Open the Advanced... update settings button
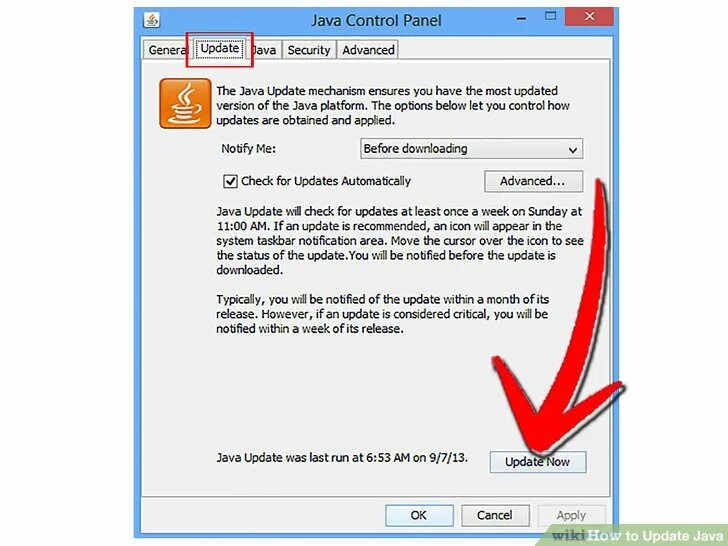Image resolution: width=728 pixels, height=546 pixels. (x=533, y=181)
